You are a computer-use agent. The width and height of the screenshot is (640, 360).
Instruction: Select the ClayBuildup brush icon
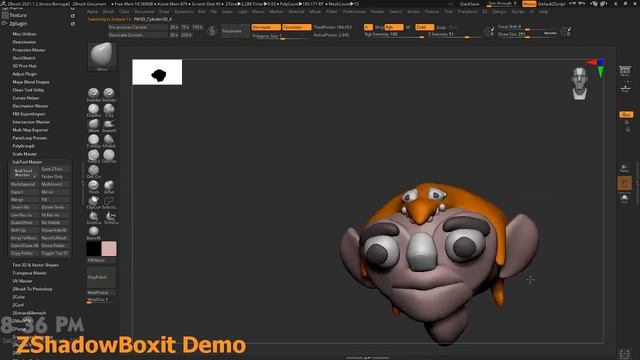coord(93,109)
